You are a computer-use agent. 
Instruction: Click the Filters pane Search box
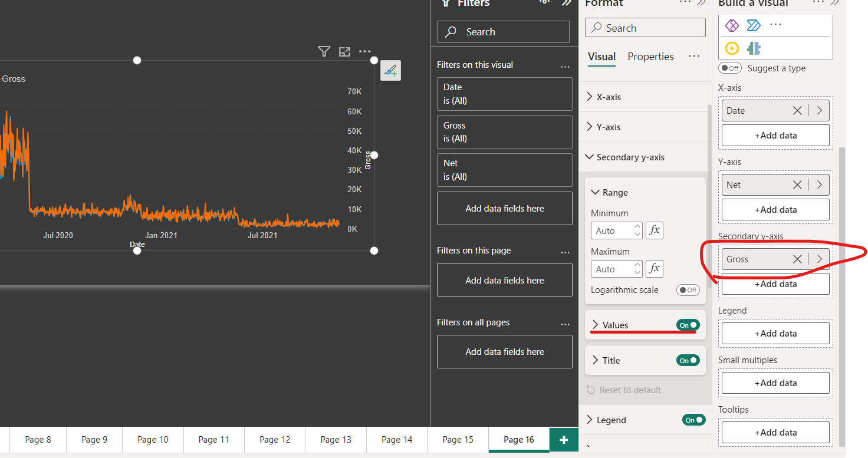503,32
